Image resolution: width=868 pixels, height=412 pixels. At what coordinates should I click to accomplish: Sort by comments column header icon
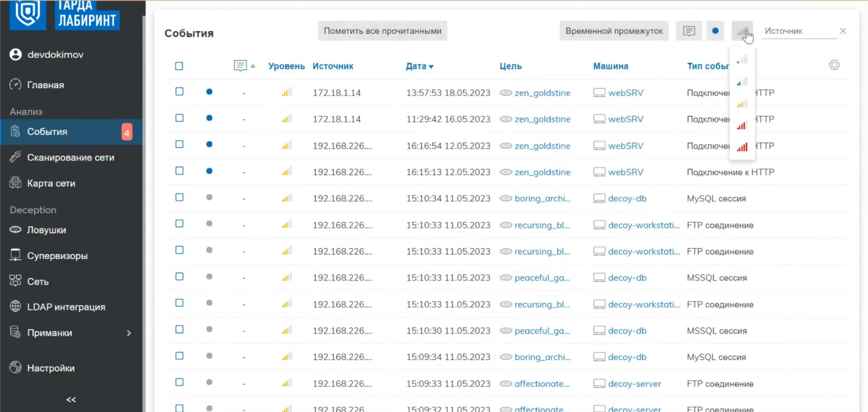click(x=240, y=66)
